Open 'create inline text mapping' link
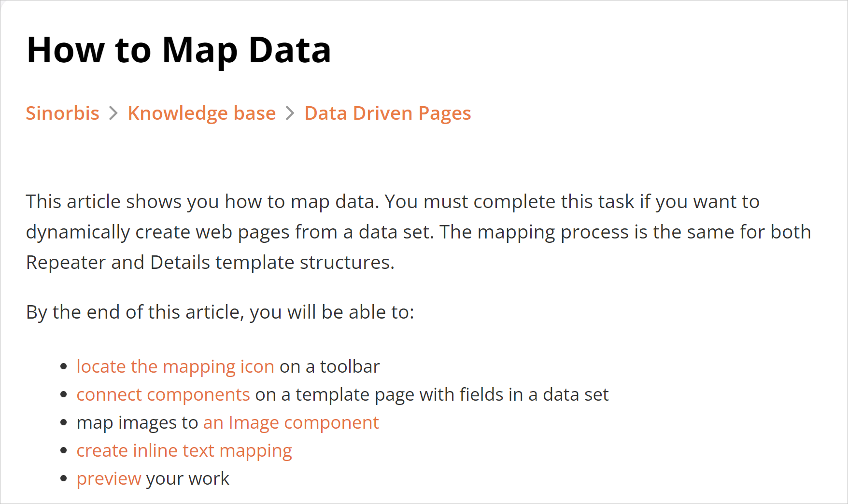 tap(184, 451)
